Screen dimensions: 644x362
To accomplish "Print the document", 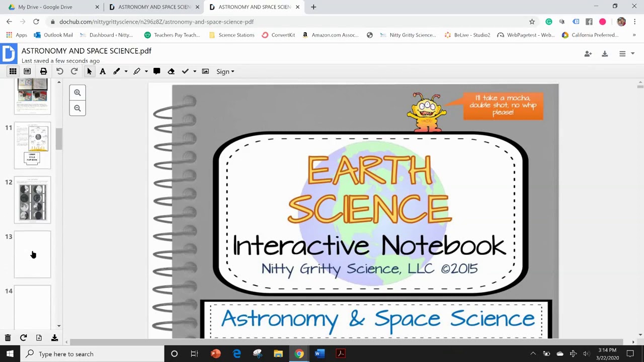I will coord(43,71).
